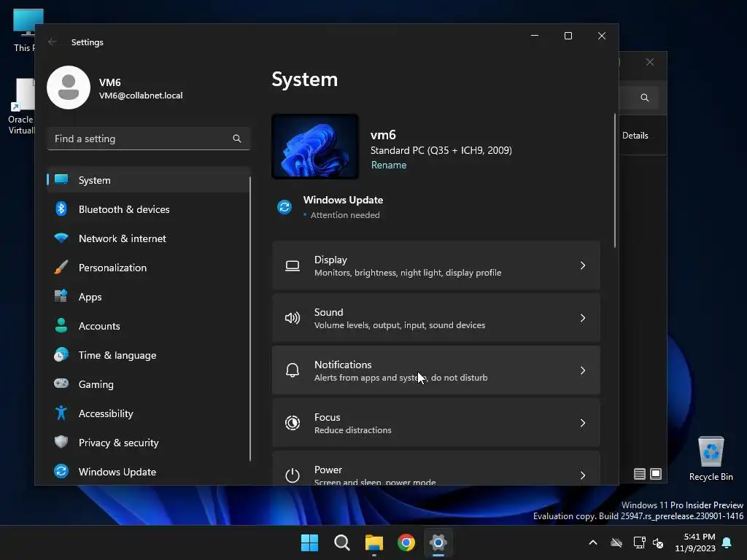The width and height of the screenshot is (747, 560).
Task: Click the Accessibility figure icon
Action: point(61,413)
